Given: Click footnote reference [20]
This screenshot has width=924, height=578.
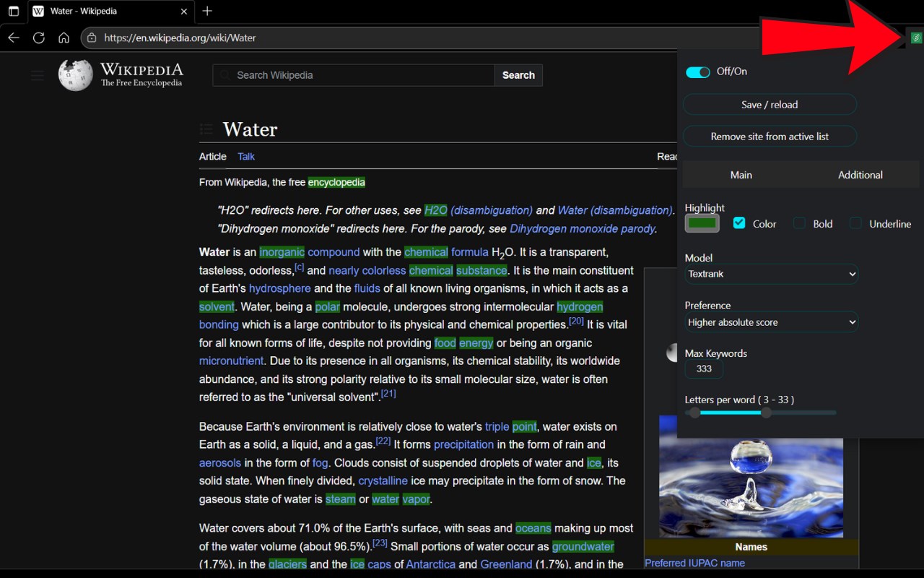Looking at the screenshot, I should tap(576, 321).
